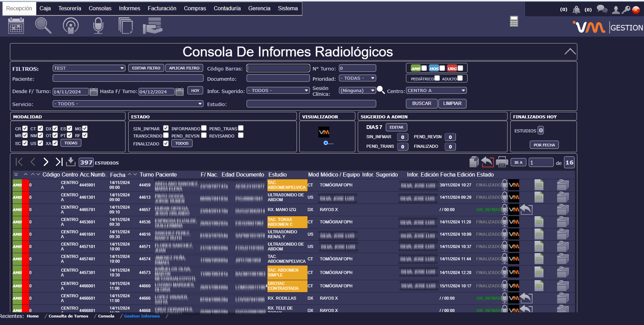Viewport: 644px width, 325px height.
Task: Open the calculator icon
Action: (514, 21)
